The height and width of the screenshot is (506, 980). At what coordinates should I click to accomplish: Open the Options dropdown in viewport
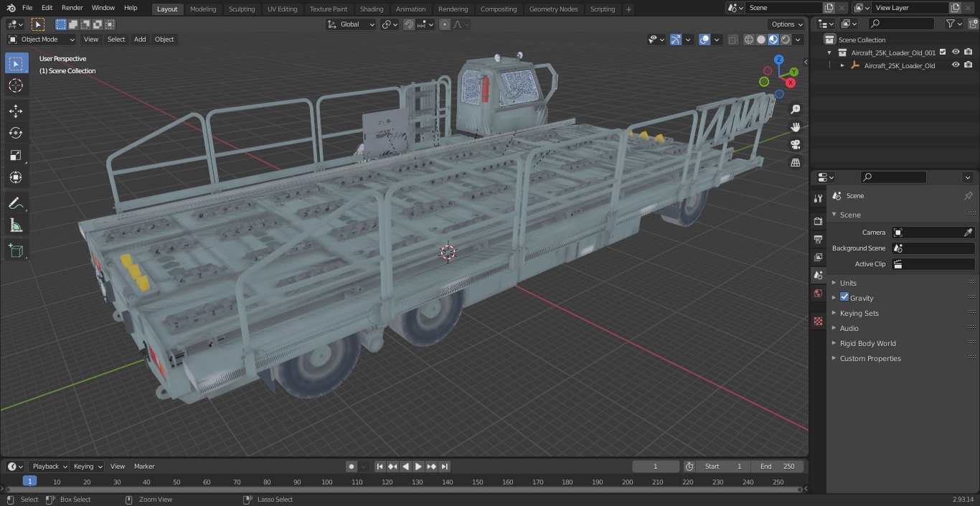click(x=786, y=24)
